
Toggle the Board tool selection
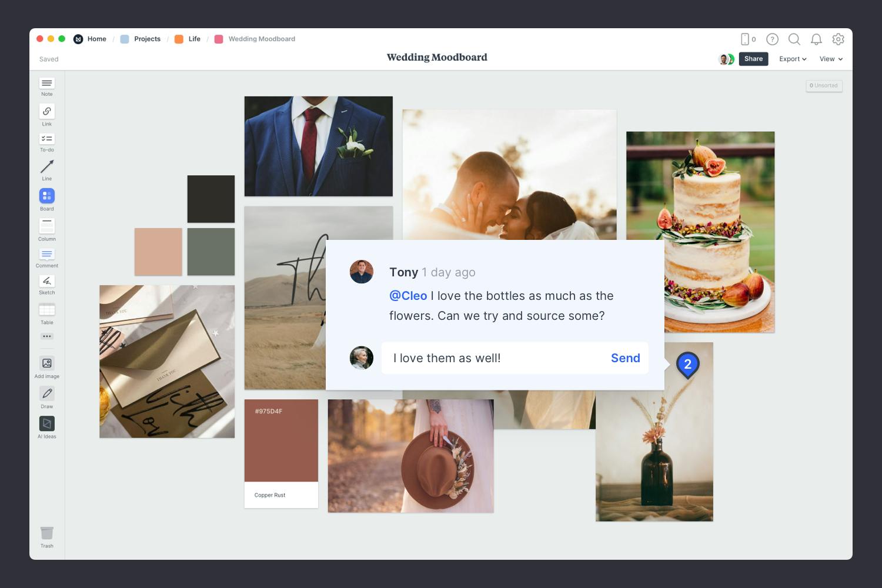pyautogui.click(x=46, y=196)
